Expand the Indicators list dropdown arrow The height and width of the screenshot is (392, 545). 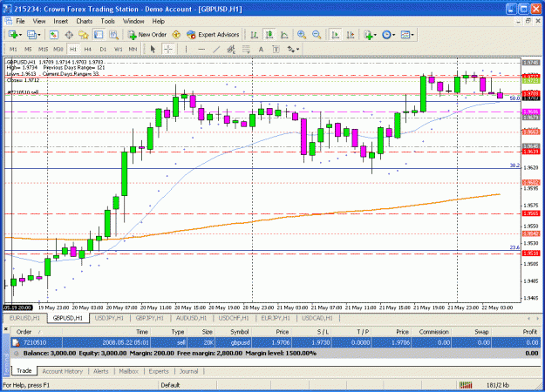[x=375, y=35]
